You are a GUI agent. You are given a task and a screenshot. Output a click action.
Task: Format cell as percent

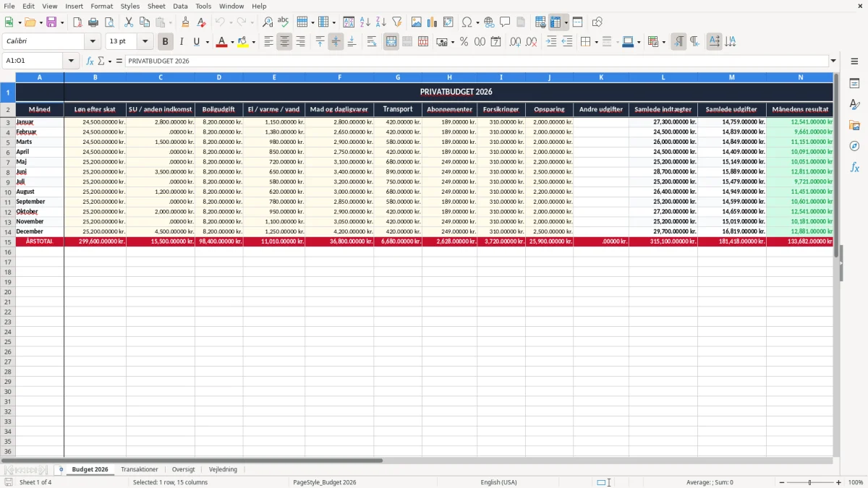[x=464, y=42]
